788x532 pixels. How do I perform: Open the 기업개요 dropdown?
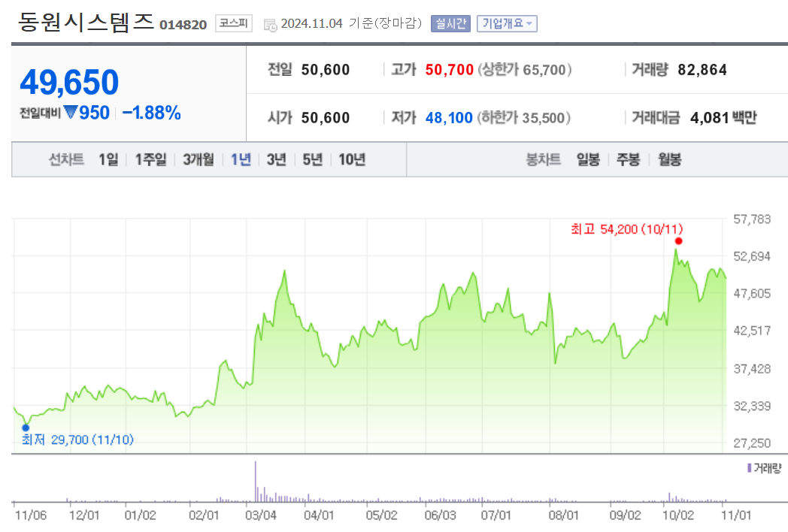(507, 23)
